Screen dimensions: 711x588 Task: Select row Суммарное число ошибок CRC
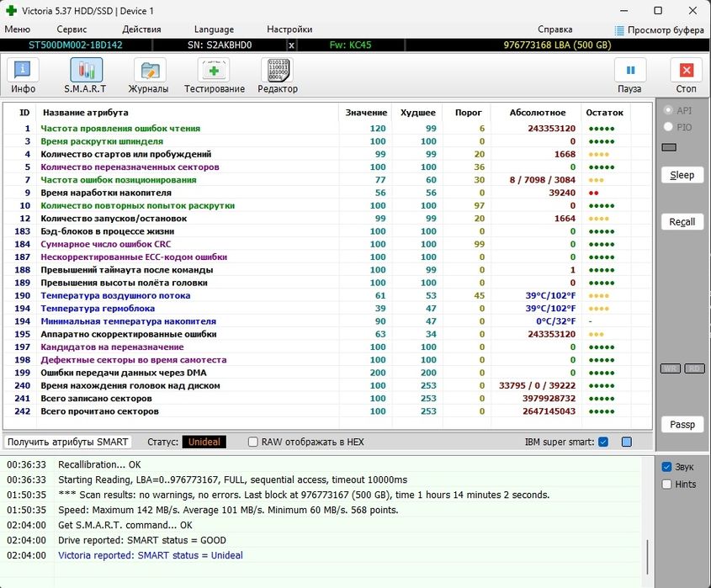pyautogui.click(x=327, y=244)
